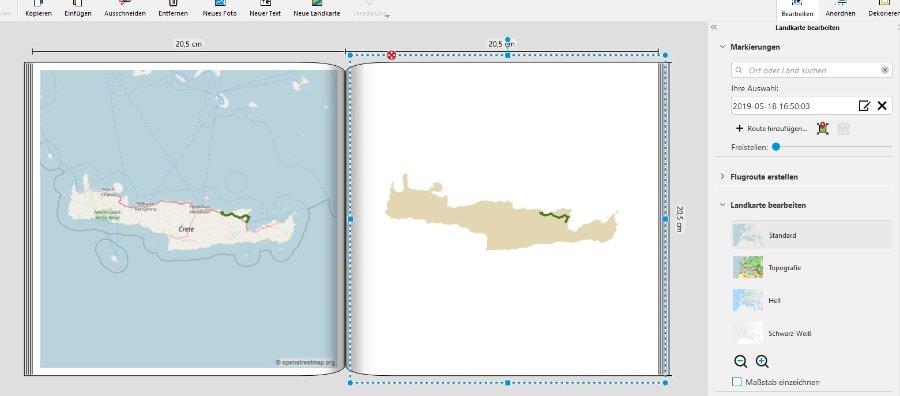Image resolution: width=900 pixels, height=396 pixels.
Task: Zoom in the map with plus magnifier
Action: 762,361
